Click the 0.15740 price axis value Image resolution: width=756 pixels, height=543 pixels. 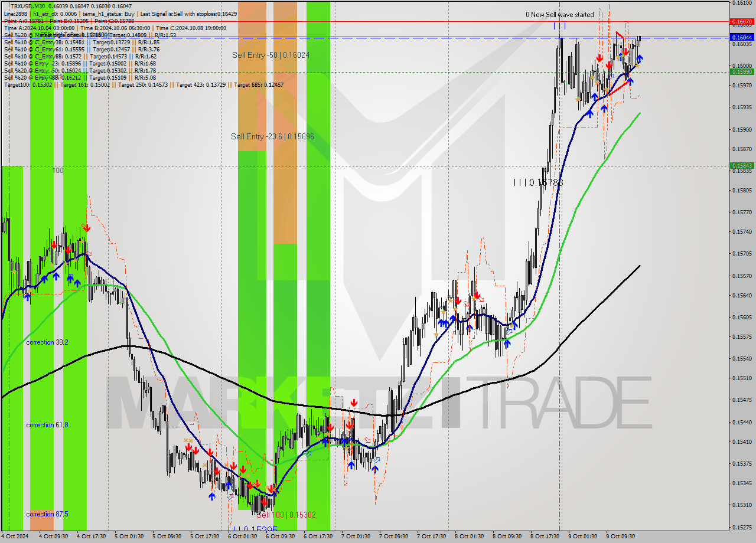tap(742, 232)
